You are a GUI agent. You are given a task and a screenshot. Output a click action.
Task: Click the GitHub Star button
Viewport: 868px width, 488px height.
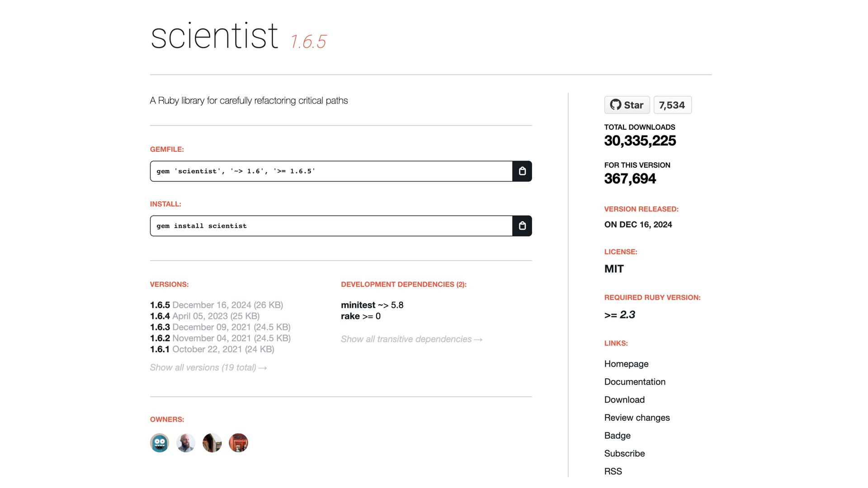click(x=627, y=105)
